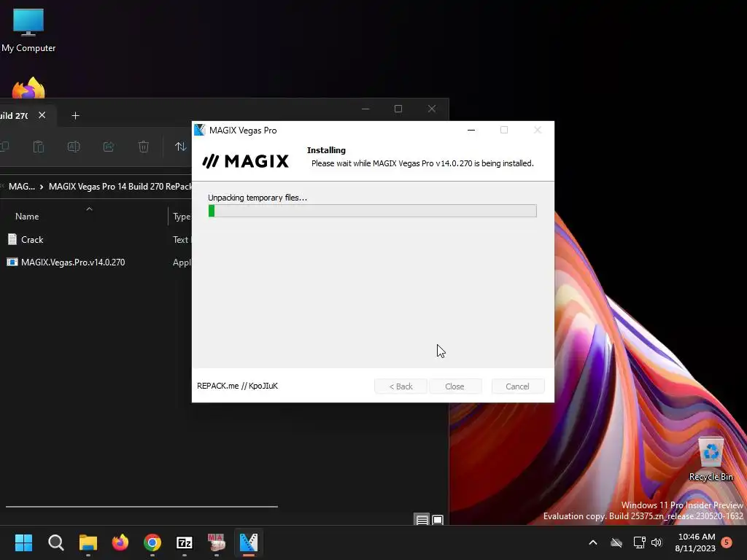This screenshot has height=560, width=747.
Task: Close the current File Explorer tab
Action: pyautogui.click(x=42, y=115)
